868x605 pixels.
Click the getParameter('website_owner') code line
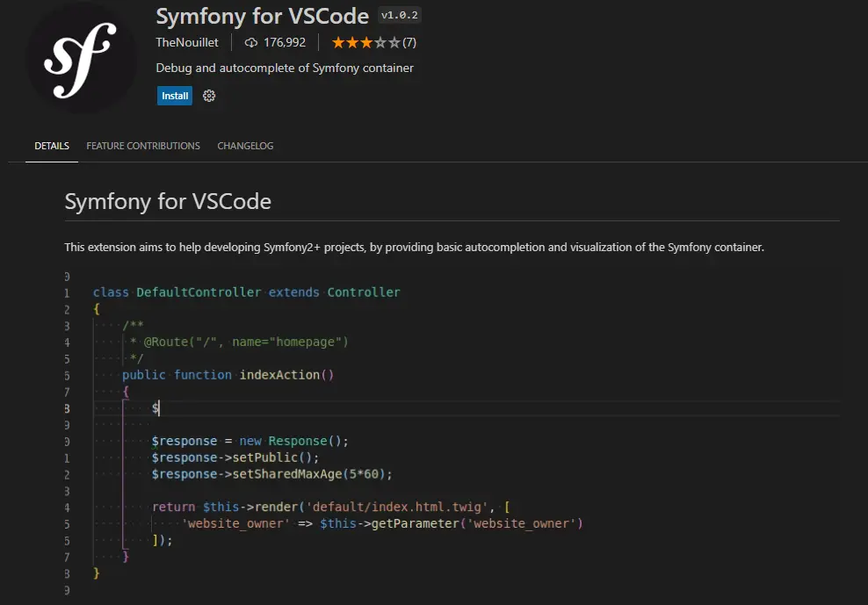coord(382,523)
